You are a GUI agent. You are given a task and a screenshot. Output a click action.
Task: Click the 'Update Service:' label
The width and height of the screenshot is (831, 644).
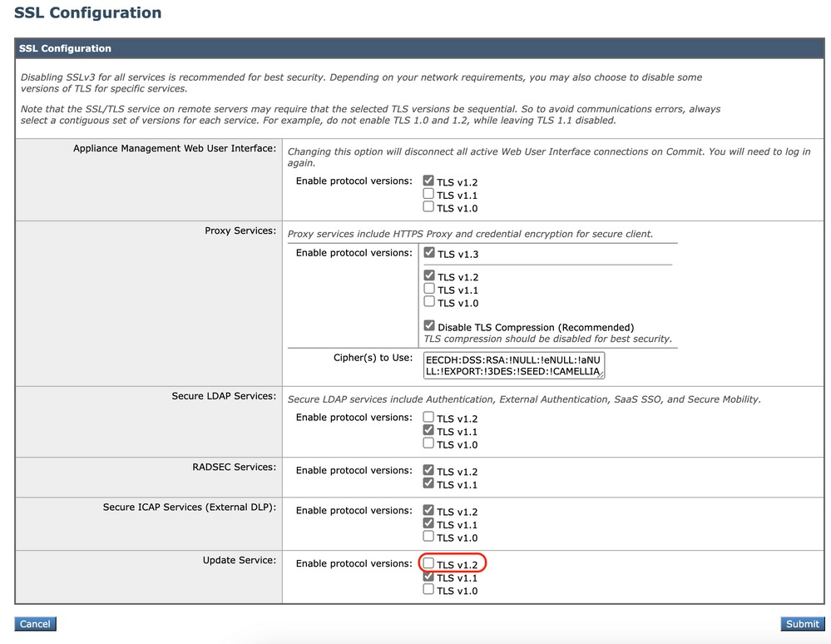pos(239,560)
